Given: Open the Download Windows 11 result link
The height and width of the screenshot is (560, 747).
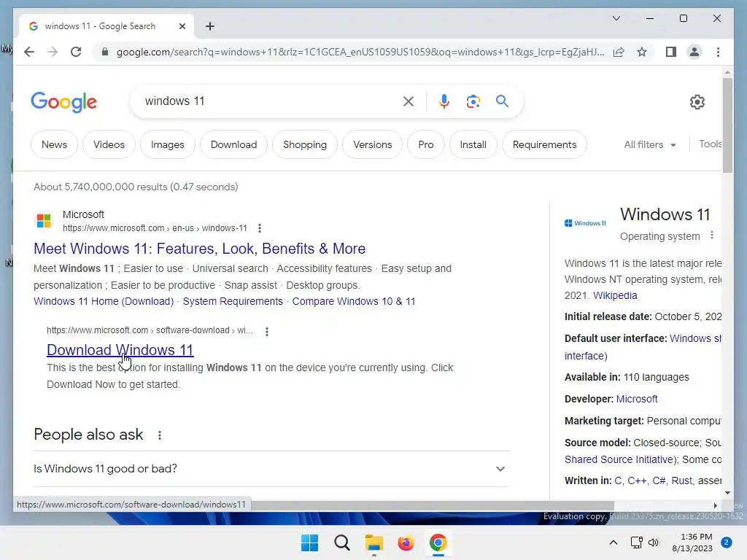Looking at the screenshot, I should point(120,350).
